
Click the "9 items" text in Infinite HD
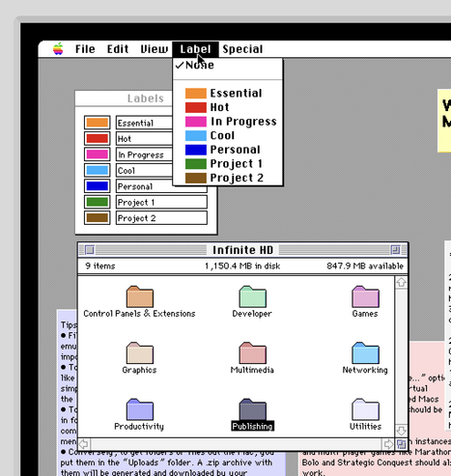[x=100, y=266]
